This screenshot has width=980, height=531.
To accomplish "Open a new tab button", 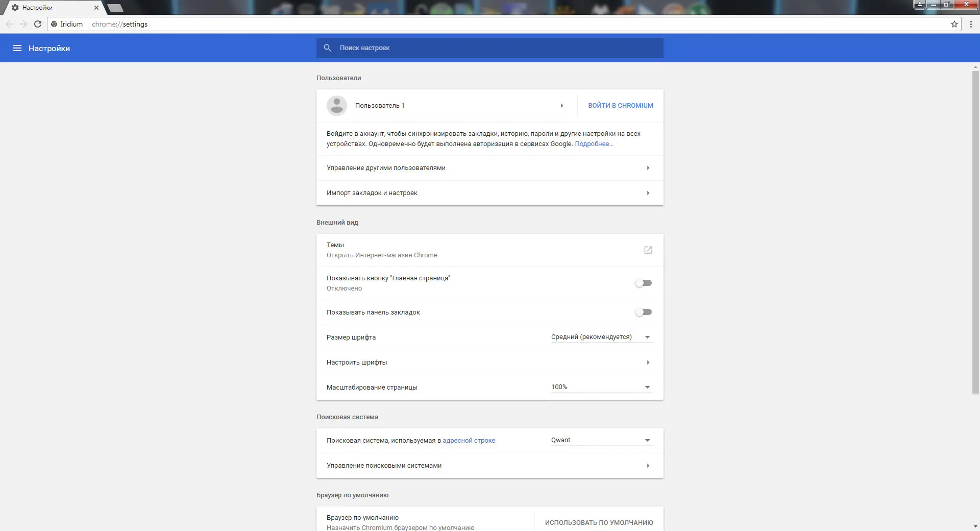I will (115, 8).
